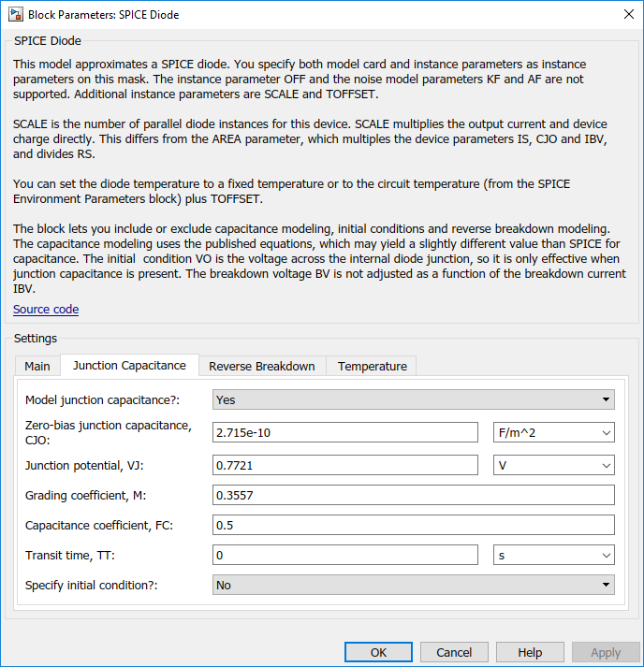This screenshot has height=667, width=644.
Task: Click the Grading coefficient M field
Action: tap(414, 495)
